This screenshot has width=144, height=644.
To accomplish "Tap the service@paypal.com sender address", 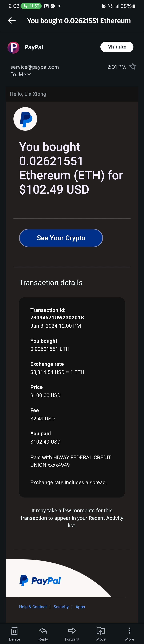I will (x=35, y=67).
